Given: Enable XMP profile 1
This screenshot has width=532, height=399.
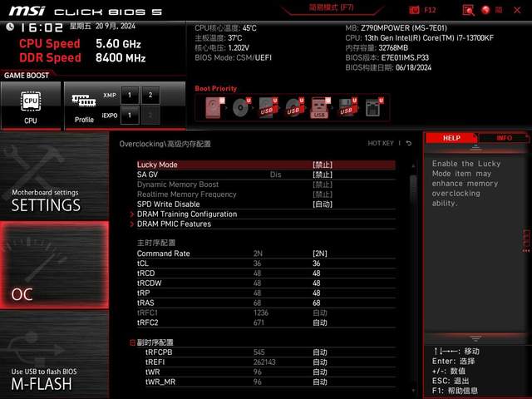Looking at the screenshot, I should [130, 95].
